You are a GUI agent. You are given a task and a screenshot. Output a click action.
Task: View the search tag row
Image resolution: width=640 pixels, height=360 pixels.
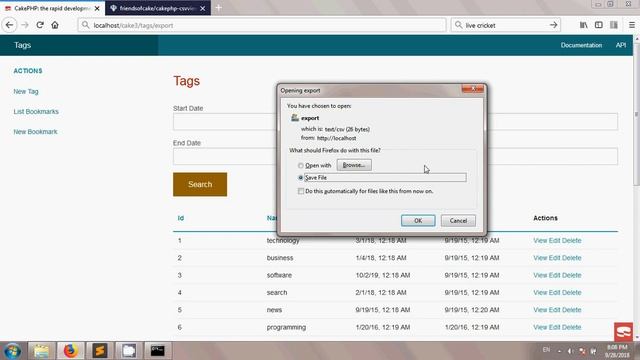pos(540,293)
